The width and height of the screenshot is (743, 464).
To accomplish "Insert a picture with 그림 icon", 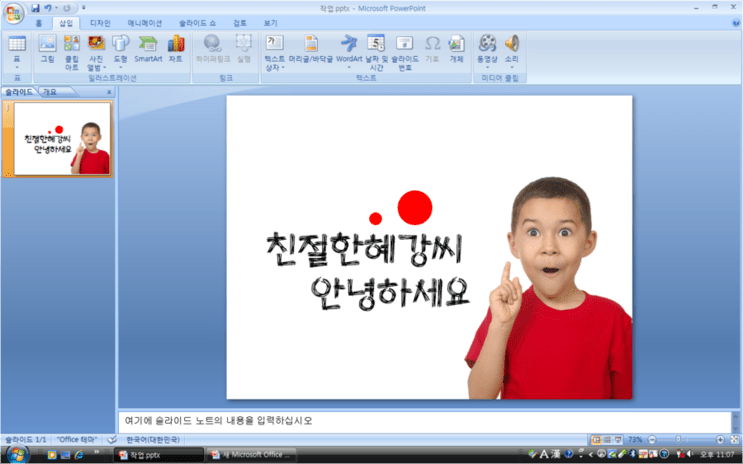I will point(47,49).
